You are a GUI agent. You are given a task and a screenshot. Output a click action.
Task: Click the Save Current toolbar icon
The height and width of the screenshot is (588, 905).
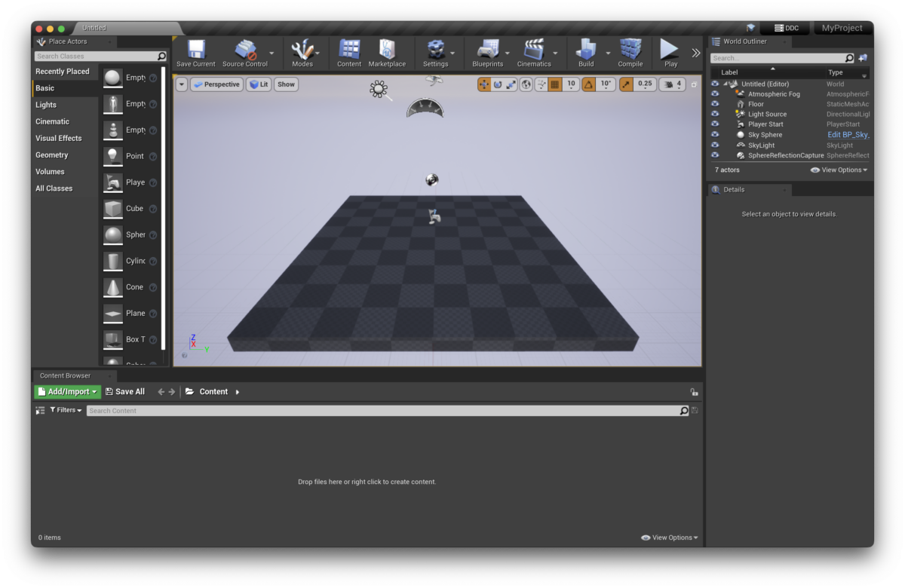(x=196, y=53)
